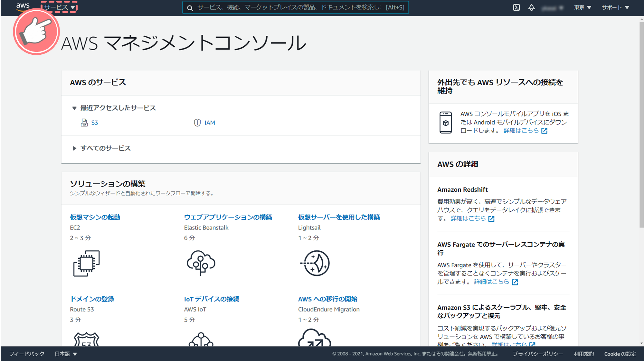Open プライバシーポリシー footer link
The height and width of the screenshot is (362, 644).
(x=538, y=354)
